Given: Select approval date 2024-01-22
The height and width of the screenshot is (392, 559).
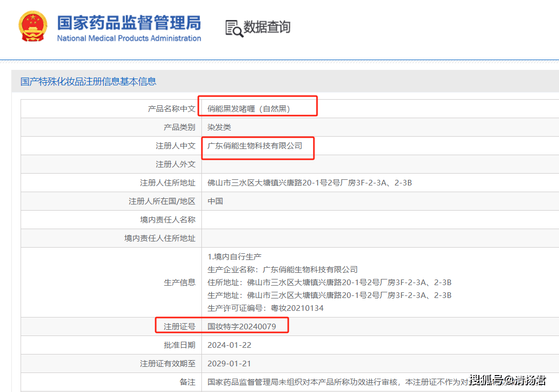Looking at the screenshot, I should [x=229, y=345].
